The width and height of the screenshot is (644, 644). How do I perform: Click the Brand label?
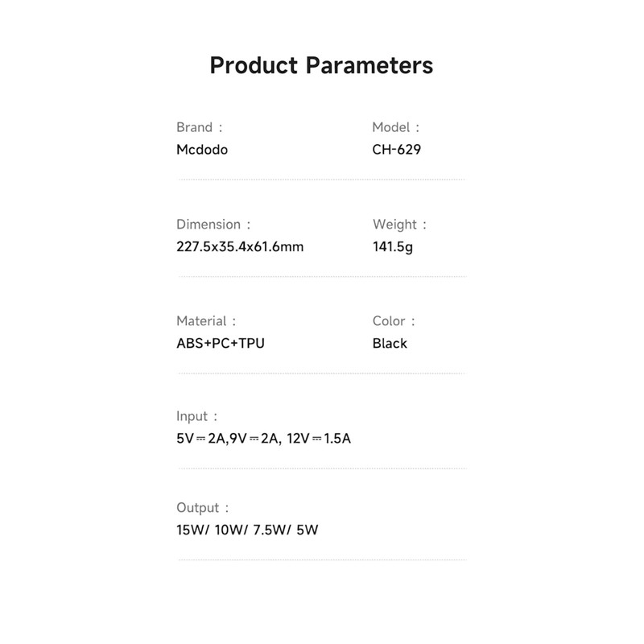coord(195,127)
